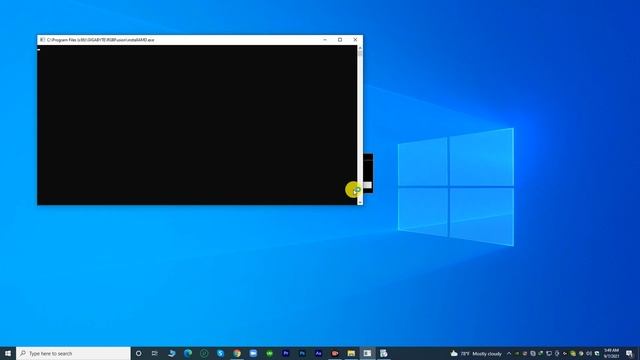Launch Microsoft Edge from the taskbar
Image resolution: width=640 pixels, height=360 pixels.
[x=188, y=353]
